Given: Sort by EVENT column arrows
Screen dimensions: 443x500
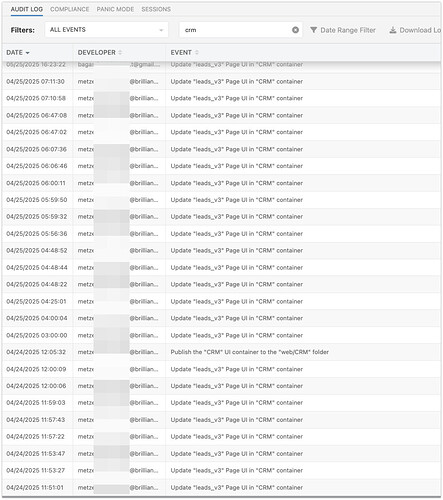Looking at the screenshot, I should (197, 52).
